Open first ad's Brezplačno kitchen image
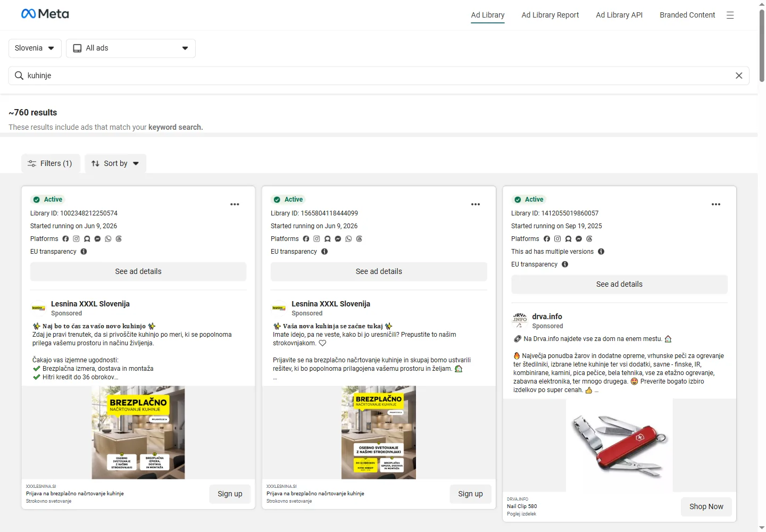Screen dimensions: 766x532 [138, 433]
